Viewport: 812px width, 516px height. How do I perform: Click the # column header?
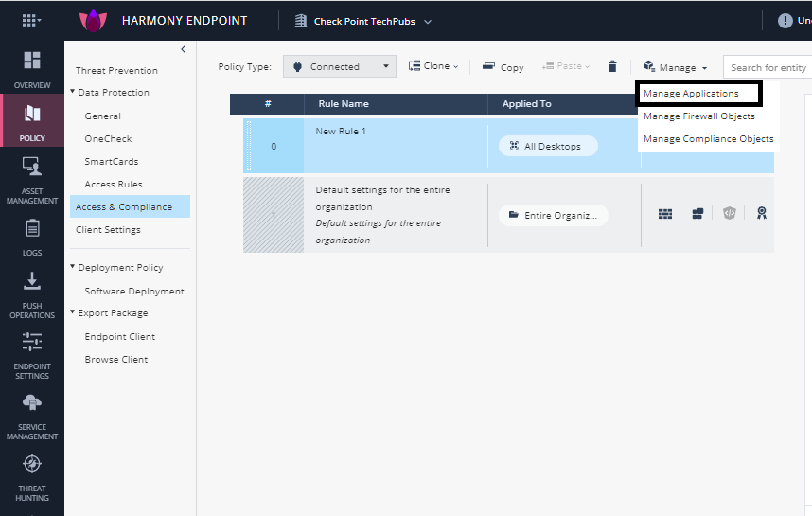pyautogui.click(x=268, y=103)
